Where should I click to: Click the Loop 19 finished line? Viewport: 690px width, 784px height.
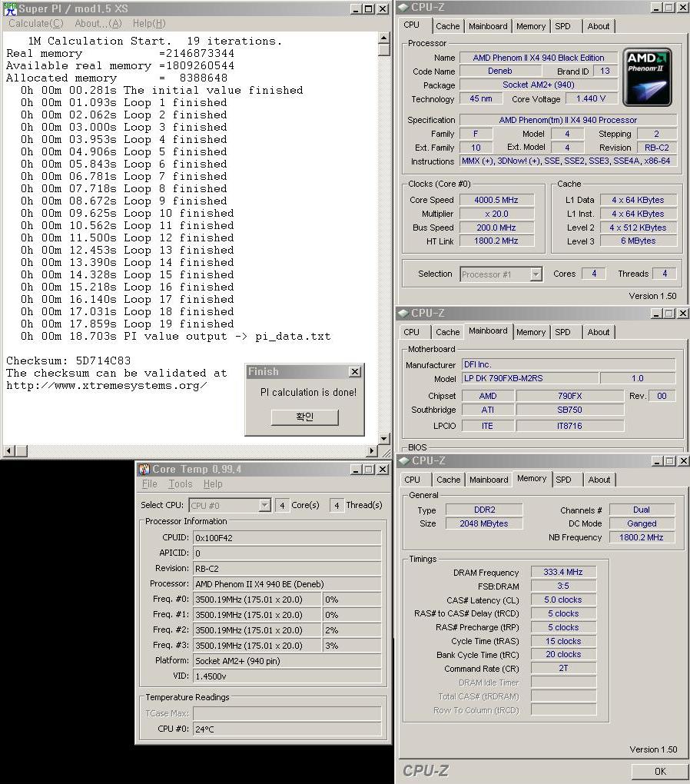[x=128, y=324]
